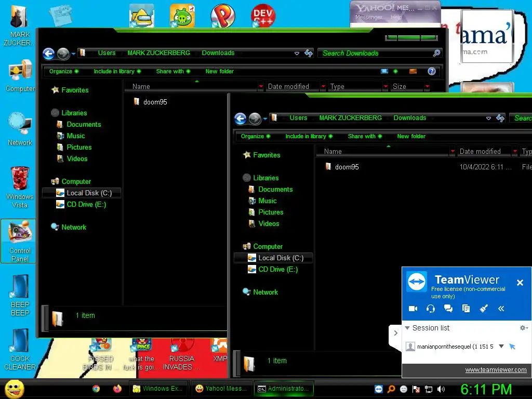Viewport: 532px width, 399px height.
Task: Select Local Disk (C:) in front Explorer sidebar
Action: pos(273,258)
